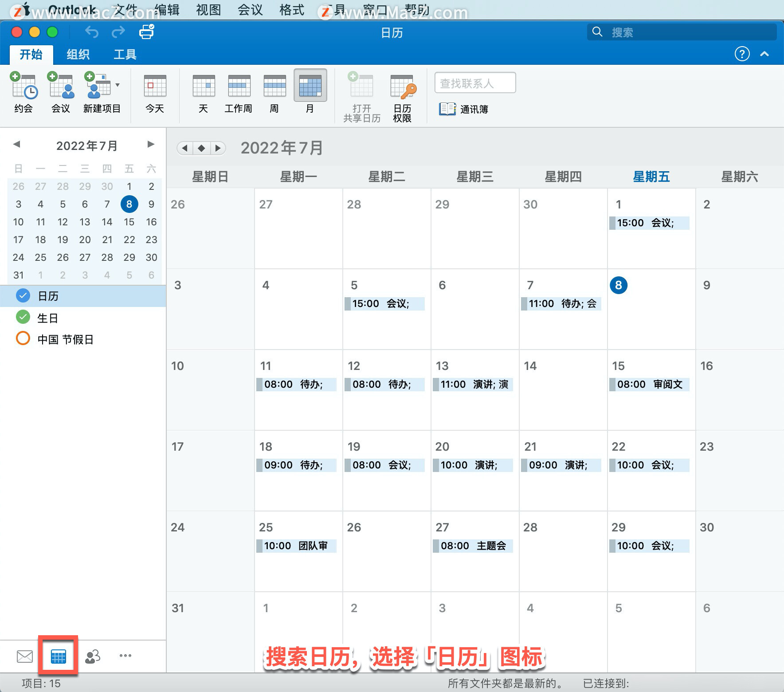Open the July 12 08:00 待办 event
The height and width of the screenshot is (692, 784).
pos(384,384)
